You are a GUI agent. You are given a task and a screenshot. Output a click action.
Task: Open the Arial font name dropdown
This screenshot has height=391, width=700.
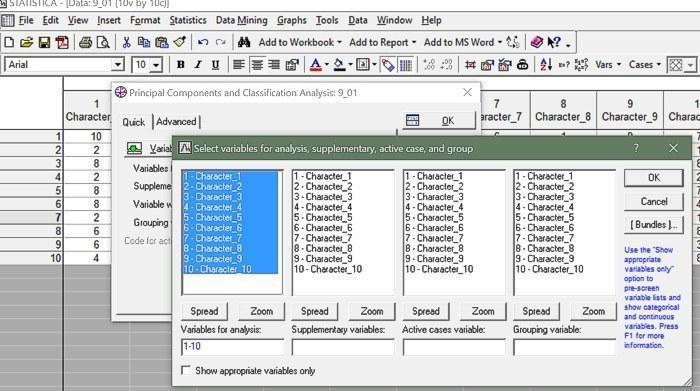[x=117, y=65]
